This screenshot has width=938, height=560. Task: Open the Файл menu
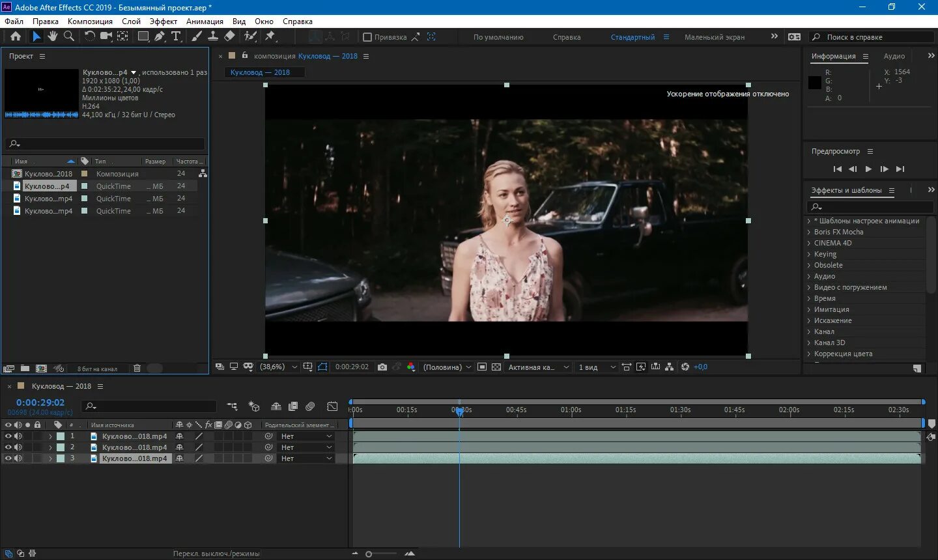[x=14, y=21]
